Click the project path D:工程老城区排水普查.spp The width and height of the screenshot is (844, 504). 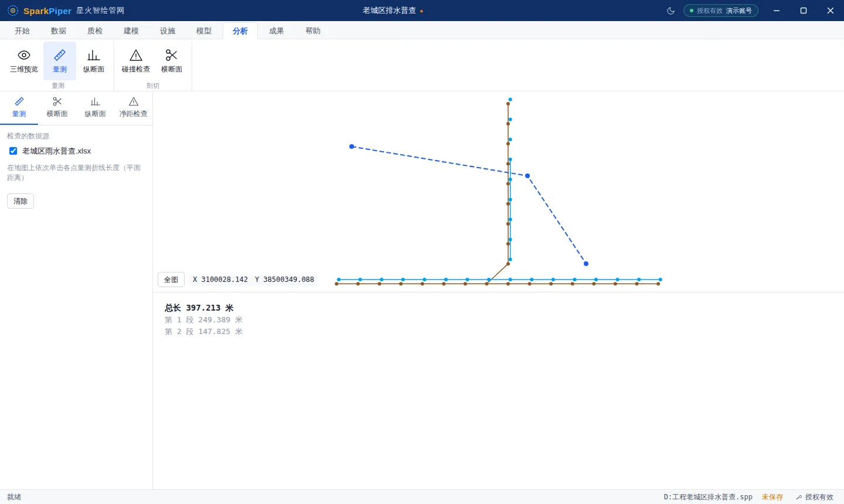(708, 497)
